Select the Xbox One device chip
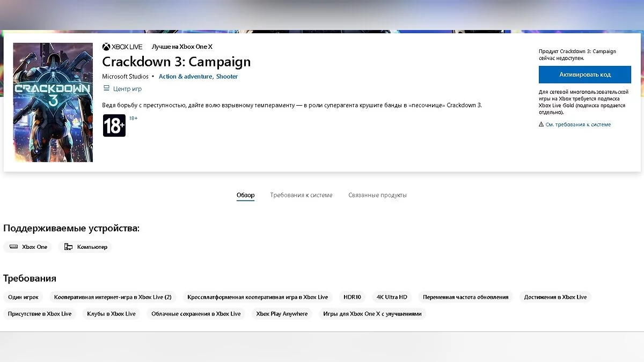The height and width of the screenshot is (362, 644). (x=28, y=247)
